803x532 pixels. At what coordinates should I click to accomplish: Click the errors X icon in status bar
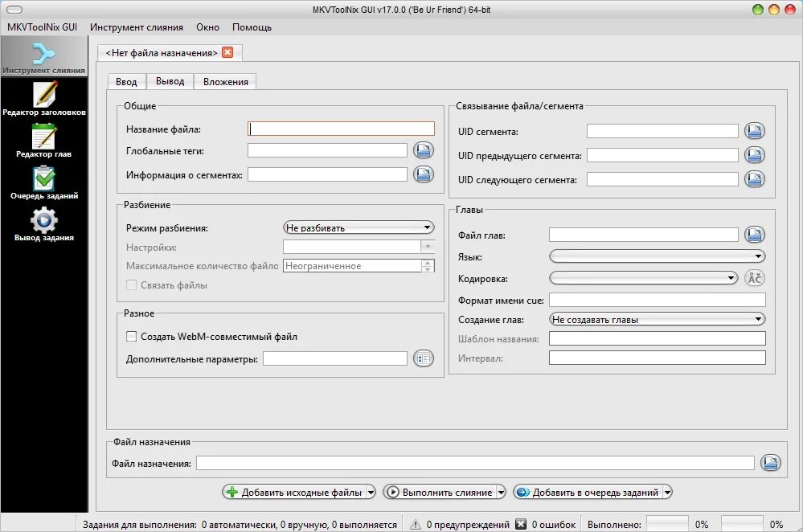[x=521, y=524]
